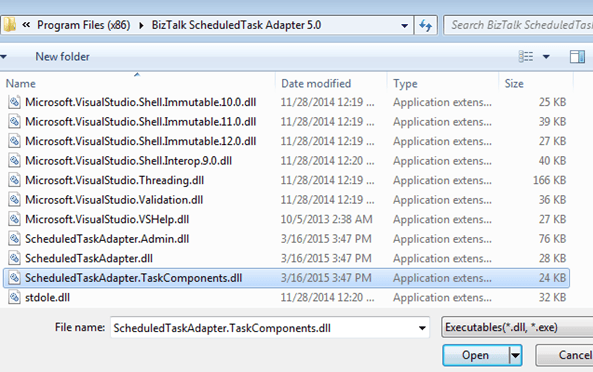This screenshot has height=372, width=593.
Task: Click the Cancel button
Action: [x=565, y=355]
